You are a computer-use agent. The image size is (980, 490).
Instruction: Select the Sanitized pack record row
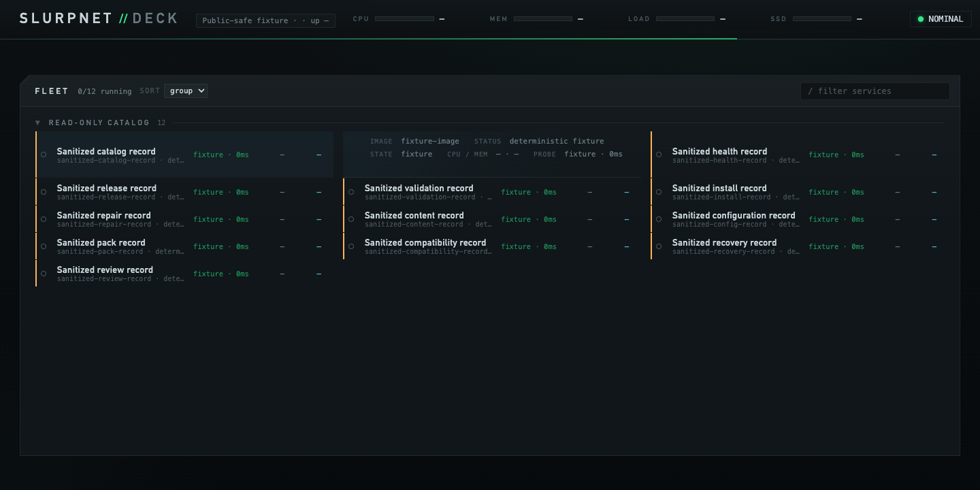coord(184,246)
